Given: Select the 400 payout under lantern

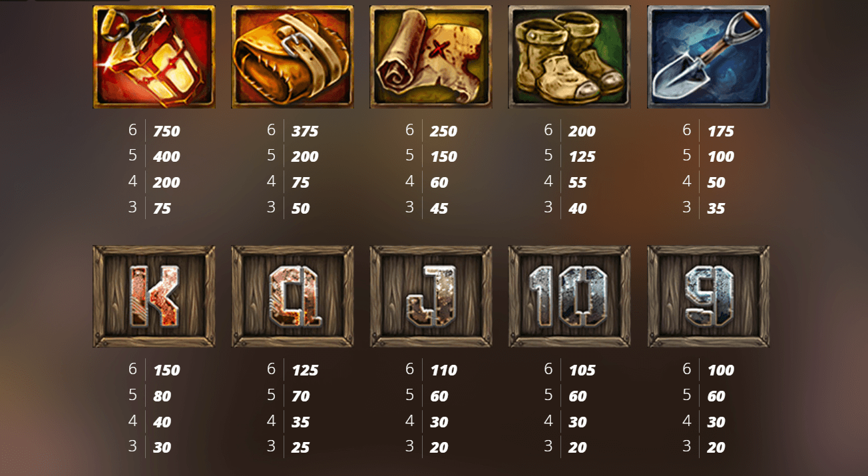Looking at the screenshot, I should (x=166, y=157).
